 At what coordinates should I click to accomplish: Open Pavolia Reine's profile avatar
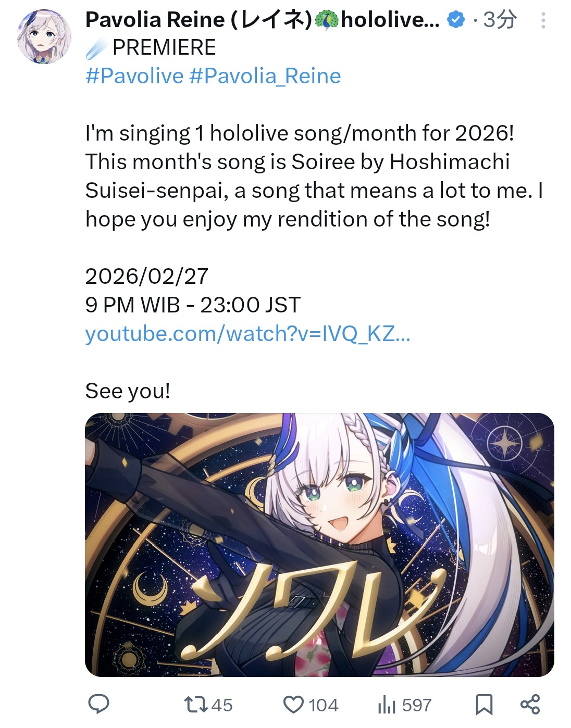(x=44, y=36)
